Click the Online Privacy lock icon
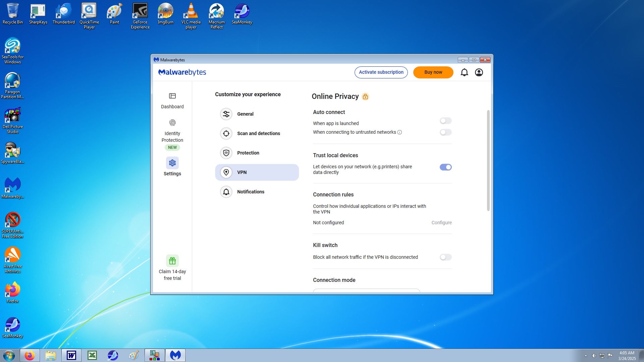Viewport: 644px width, 362px height. [365, 97]
